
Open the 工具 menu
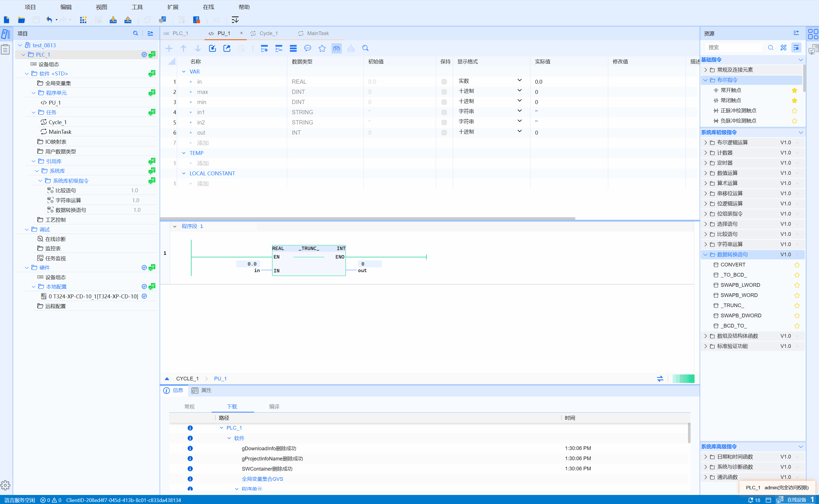pyautogui.click(x=137, y=7)
